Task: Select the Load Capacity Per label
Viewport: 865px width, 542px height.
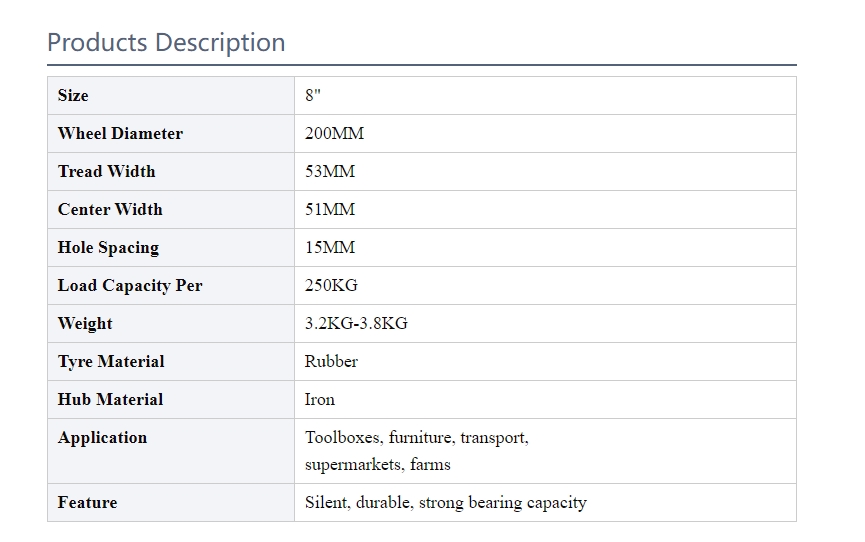Action: pos(130,286)
